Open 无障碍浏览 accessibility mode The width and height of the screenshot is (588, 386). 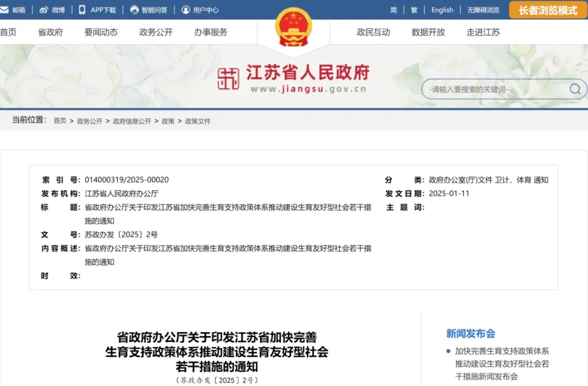(483, 10)
